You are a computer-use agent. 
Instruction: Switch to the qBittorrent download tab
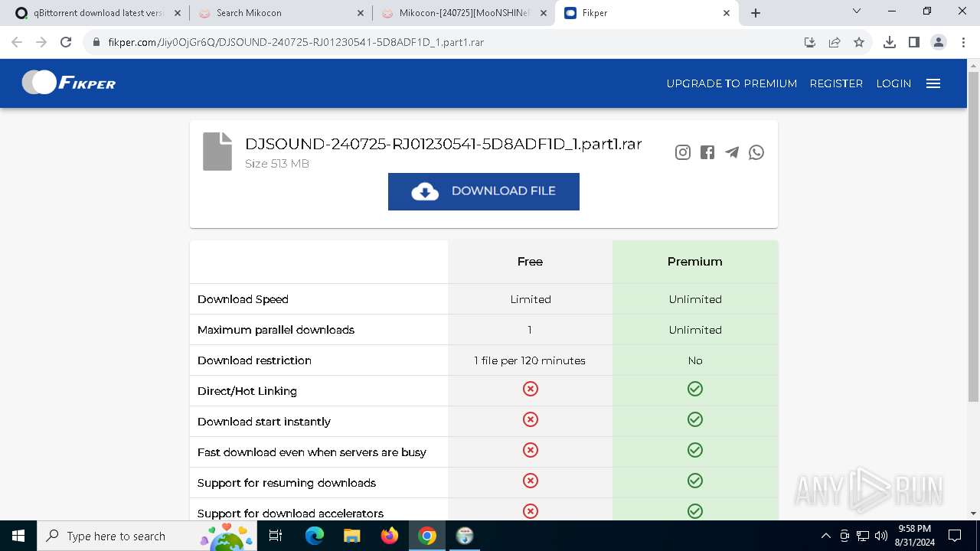coord(99,13)
